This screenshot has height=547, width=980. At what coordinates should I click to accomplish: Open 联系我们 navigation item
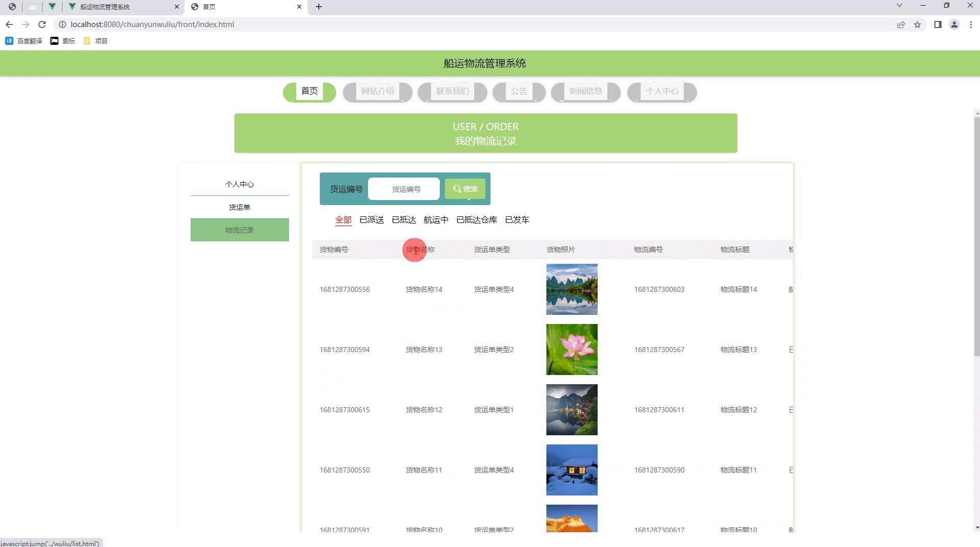pyautogui.click(x=452, y=92)
